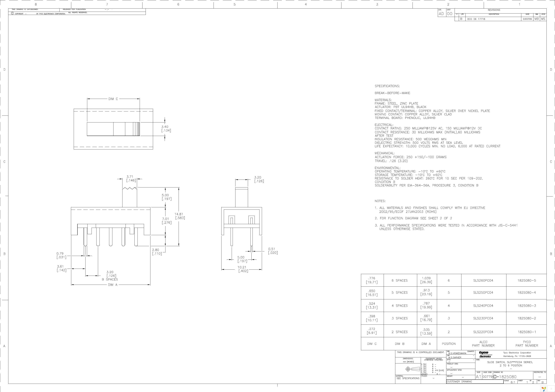Click the cage code 00779
555x392 pixels.
point(487,377)
